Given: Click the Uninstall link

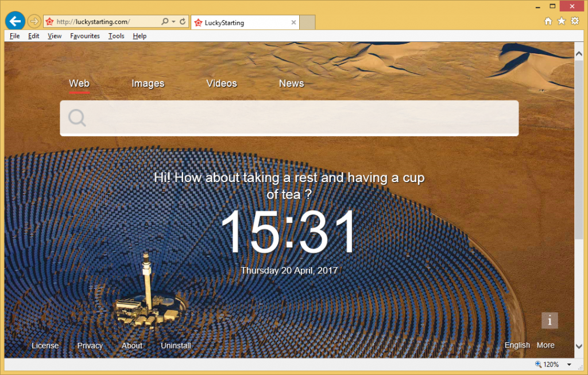Looking at the screenshot, I should click(x=176, y=346).
